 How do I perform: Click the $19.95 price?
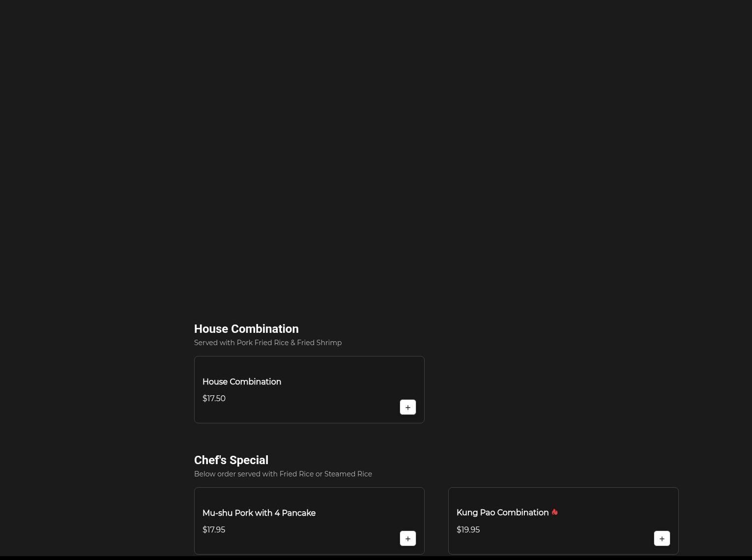click(468, 530)
